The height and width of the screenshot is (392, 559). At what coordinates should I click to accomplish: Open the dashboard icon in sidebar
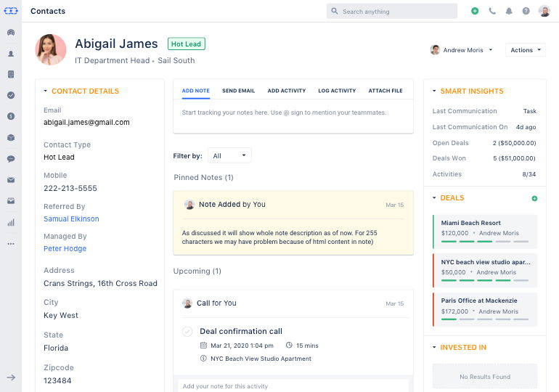[11, 33]
